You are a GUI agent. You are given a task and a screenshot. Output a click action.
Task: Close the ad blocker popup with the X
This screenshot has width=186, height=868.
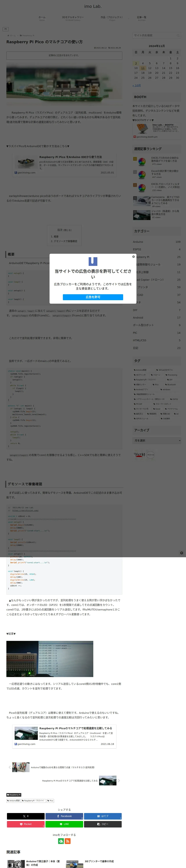(x=133, y=257)
